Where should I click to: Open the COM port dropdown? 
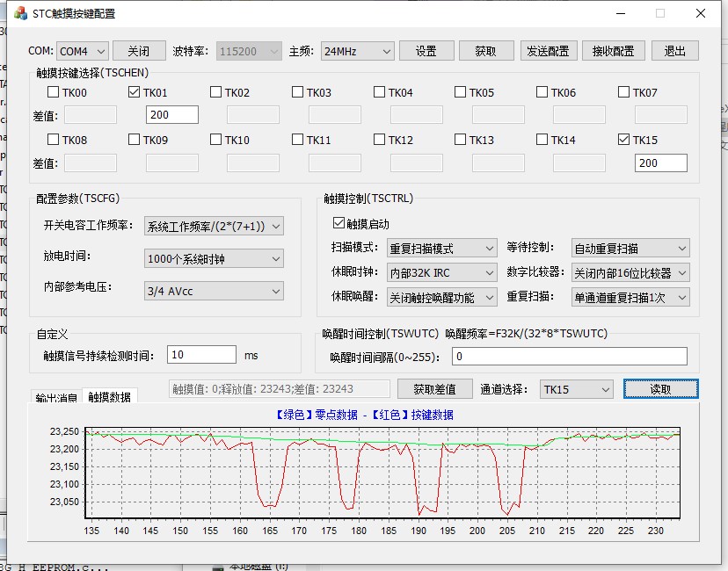coord(83,51)
